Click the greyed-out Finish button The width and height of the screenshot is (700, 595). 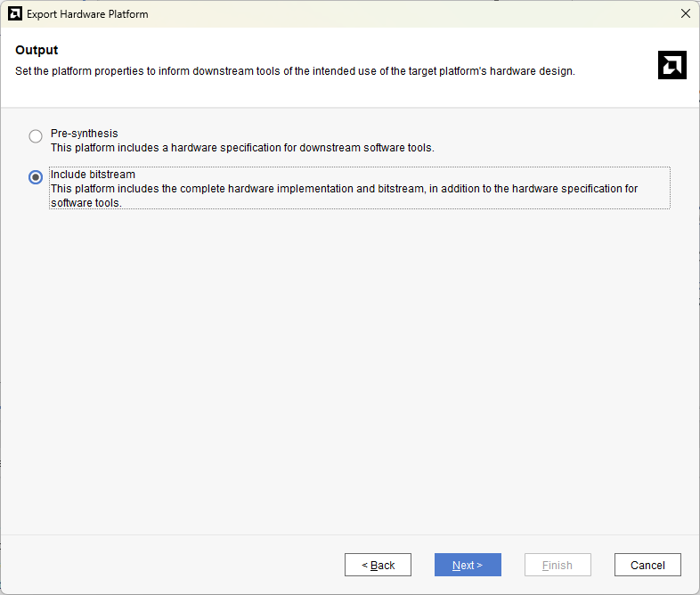(x=558, y=565)
